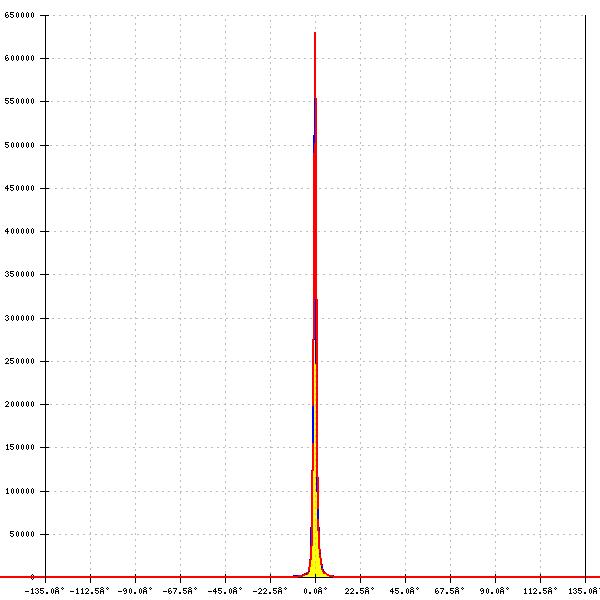The image size is (600, 600).
Task: Click the -135.0° x-axis label
Action: click(45, 591)
